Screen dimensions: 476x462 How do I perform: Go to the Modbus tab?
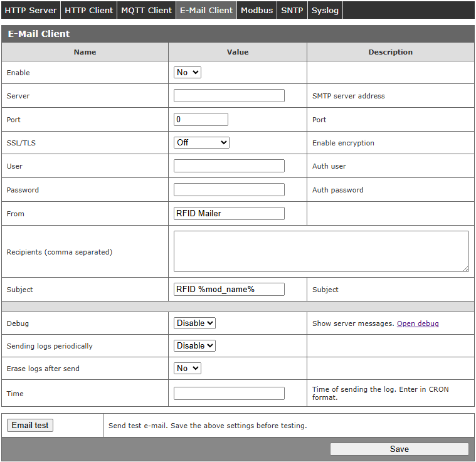257,10
